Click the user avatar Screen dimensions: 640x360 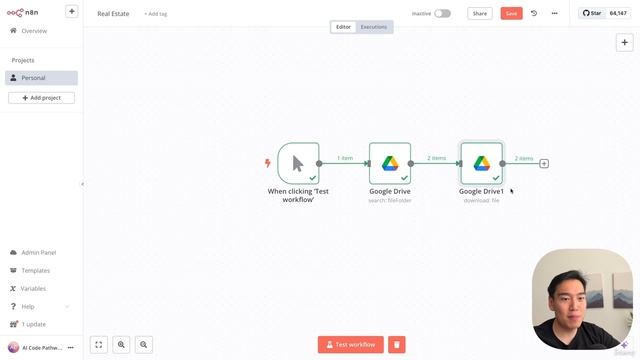[x=13, y=347]
